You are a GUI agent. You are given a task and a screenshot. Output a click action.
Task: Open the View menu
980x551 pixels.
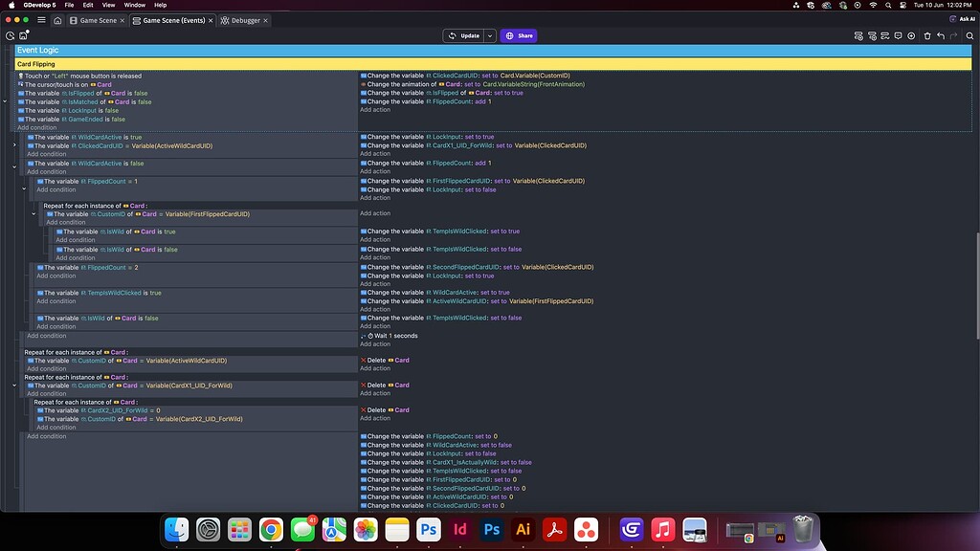point(108,5)
